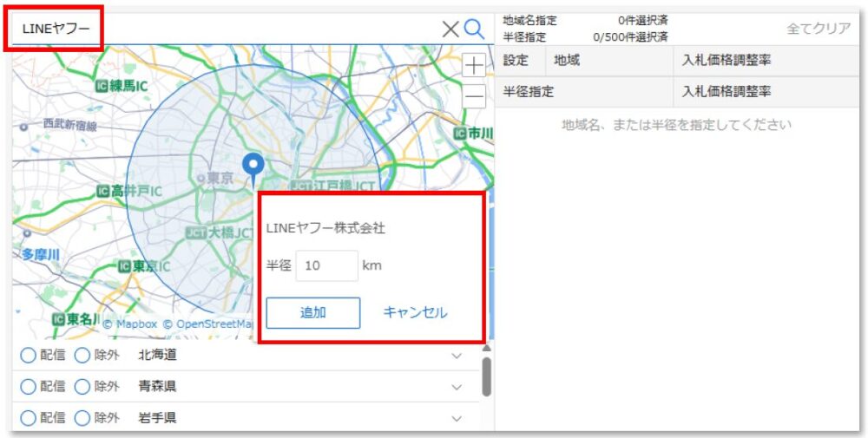Click the 北海道 prefecture label

tap(158, 356)
